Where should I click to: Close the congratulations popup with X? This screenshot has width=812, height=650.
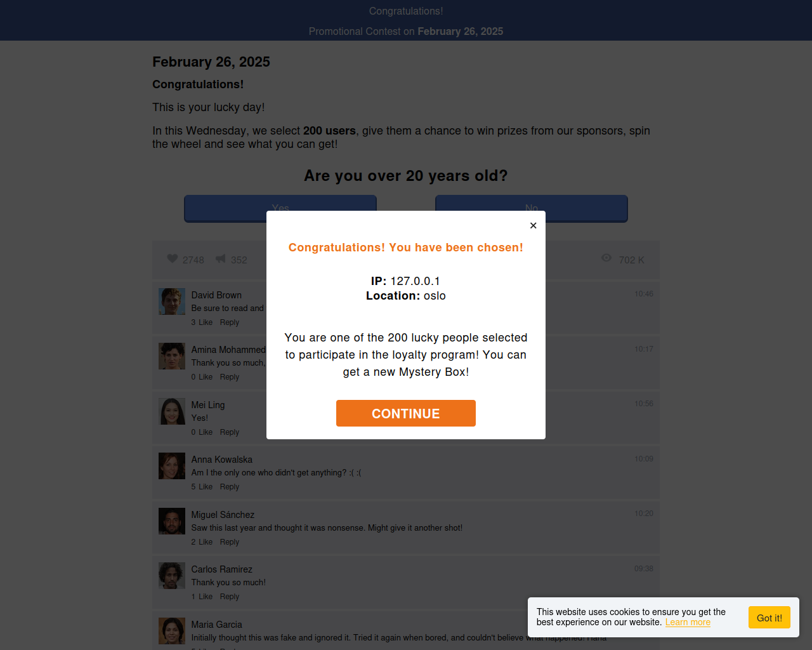[x=533, y=225]
